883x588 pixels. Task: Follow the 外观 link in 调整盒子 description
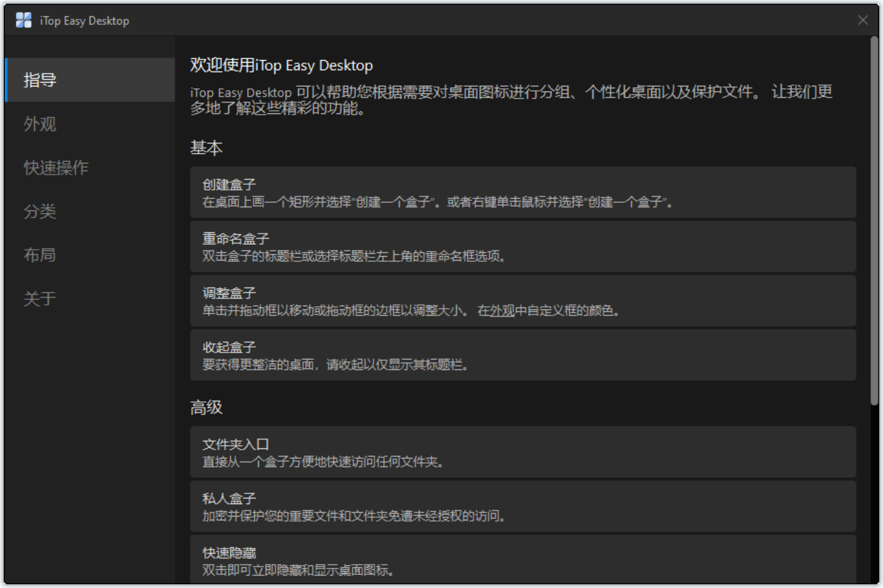[x=502, y=311]
